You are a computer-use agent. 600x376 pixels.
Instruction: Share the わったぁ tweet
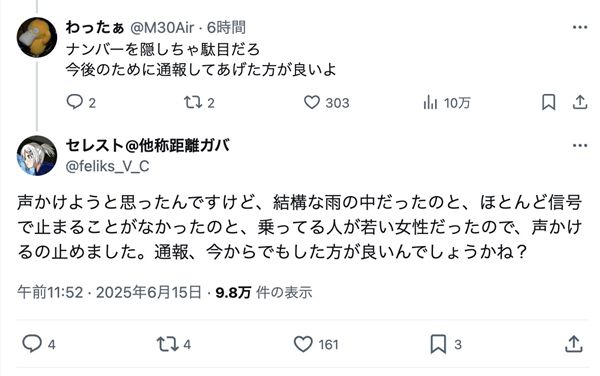(x=580, y=102)
